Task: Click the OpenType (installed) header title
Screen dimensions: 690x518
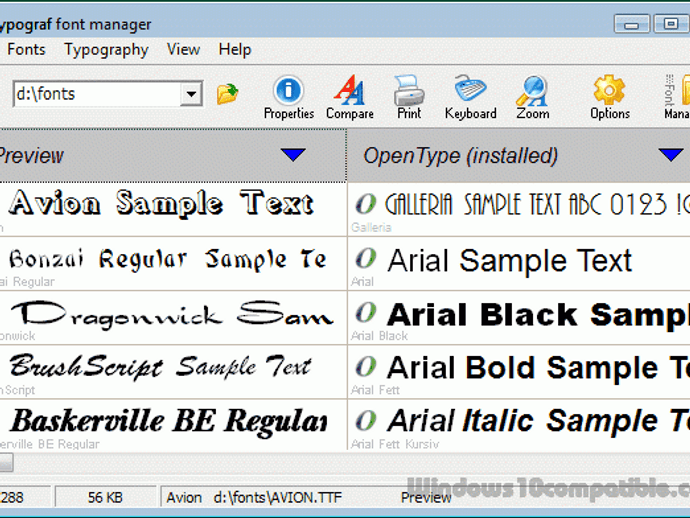Action: [x=460, y=156]
